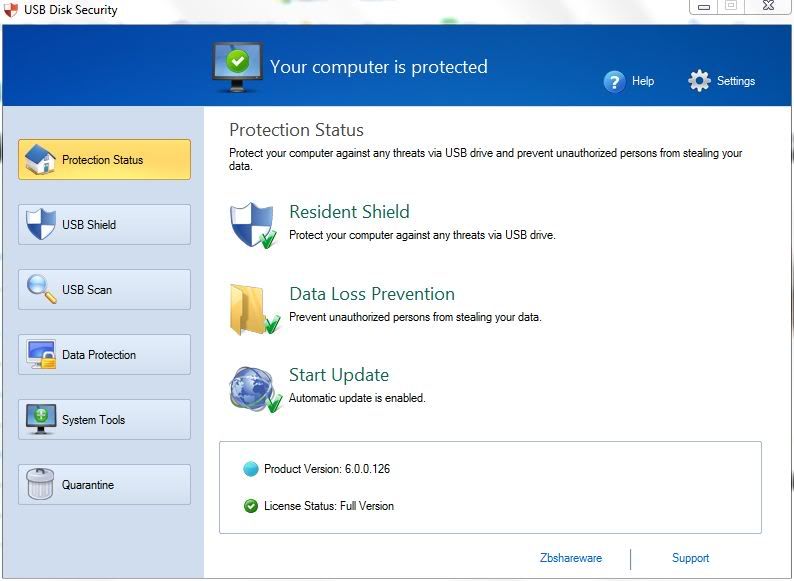Screen dimensions: 794x581
Task: Open the Protection Status tab
Action: [104, 160]
